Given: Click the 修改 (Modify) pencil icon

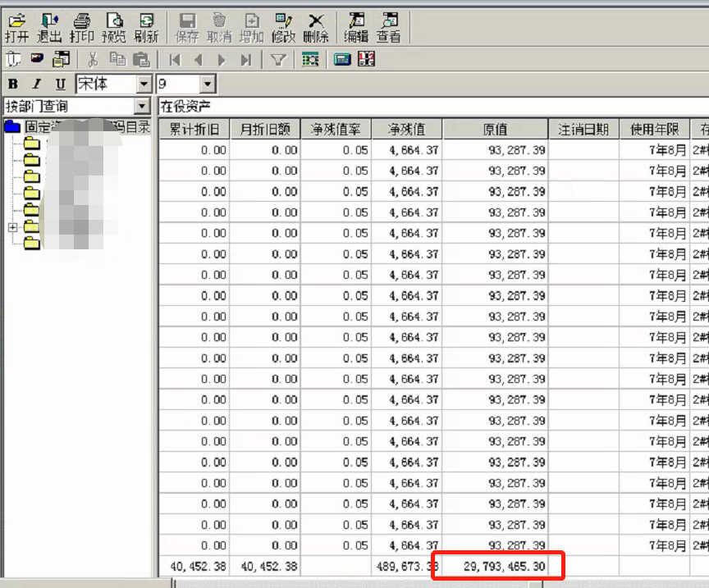Looking at the screenshot, I should coord(283,28).
